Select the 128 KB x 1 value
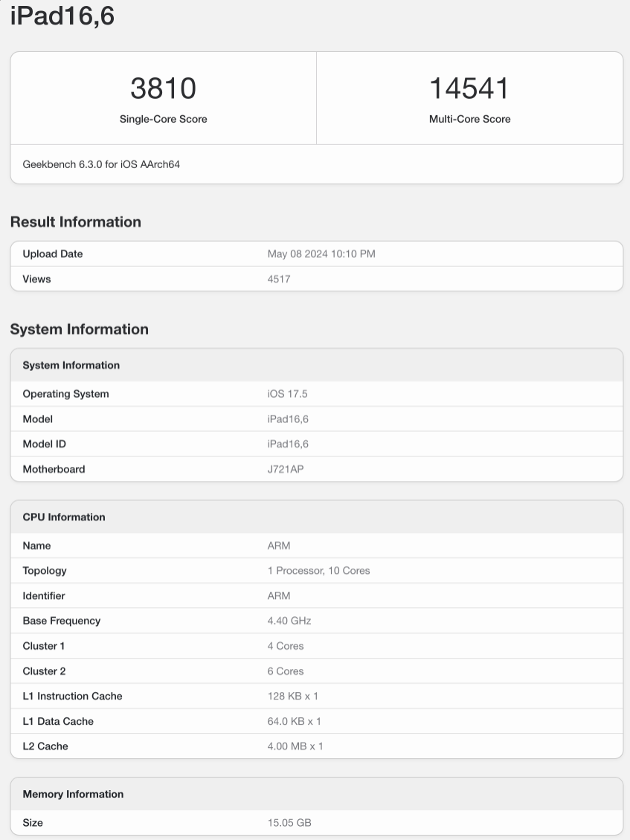This screenshot has width=630, height=840. [293, 697]
